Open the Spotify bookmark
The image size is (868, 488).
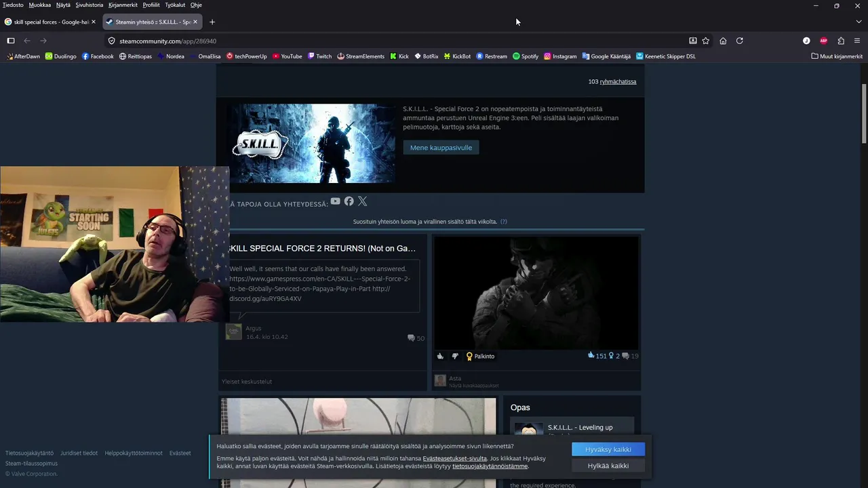(526, 56)
